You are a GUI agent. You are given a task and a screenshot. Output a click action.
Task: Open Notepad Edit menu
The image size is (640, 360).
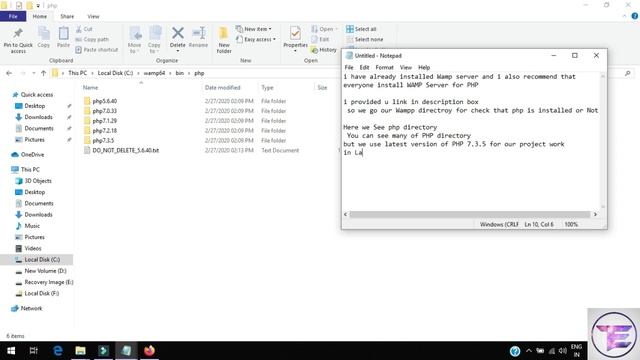(x=364, y=67)
